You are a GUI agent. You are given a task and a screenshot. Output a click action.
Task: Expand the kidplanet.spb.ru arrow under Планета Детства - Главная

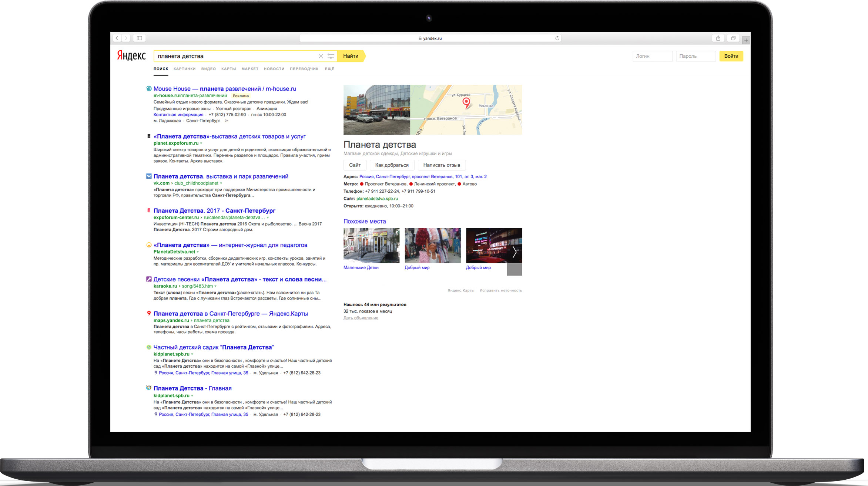192,396
